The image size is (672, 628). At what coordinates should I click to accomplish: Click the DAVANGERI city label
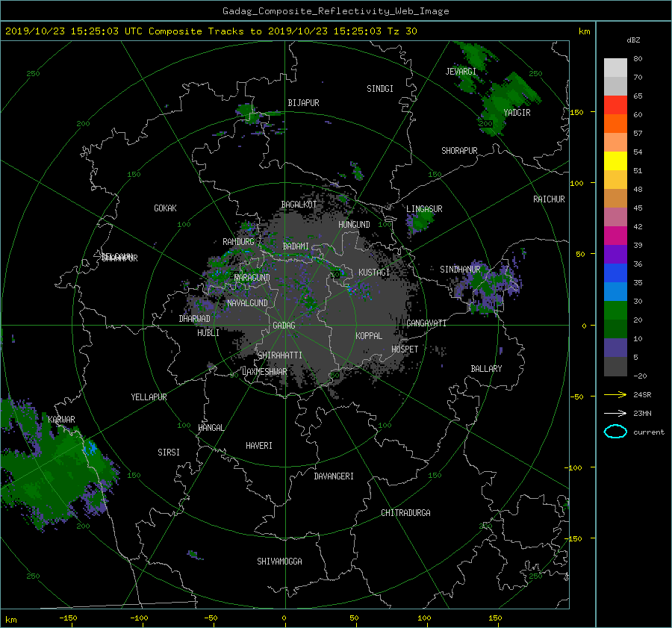(334, 476)
